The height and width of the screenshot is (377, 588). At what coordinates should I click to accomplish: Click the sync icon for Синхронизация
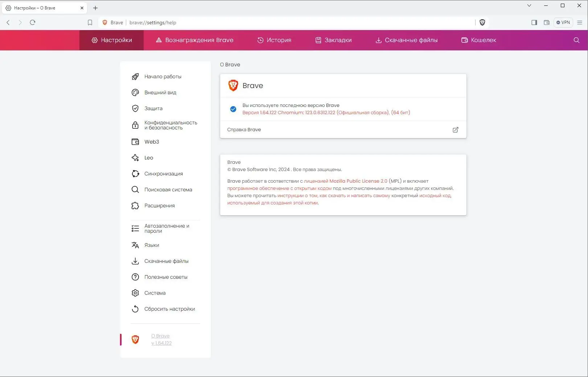tap(135, 174)
